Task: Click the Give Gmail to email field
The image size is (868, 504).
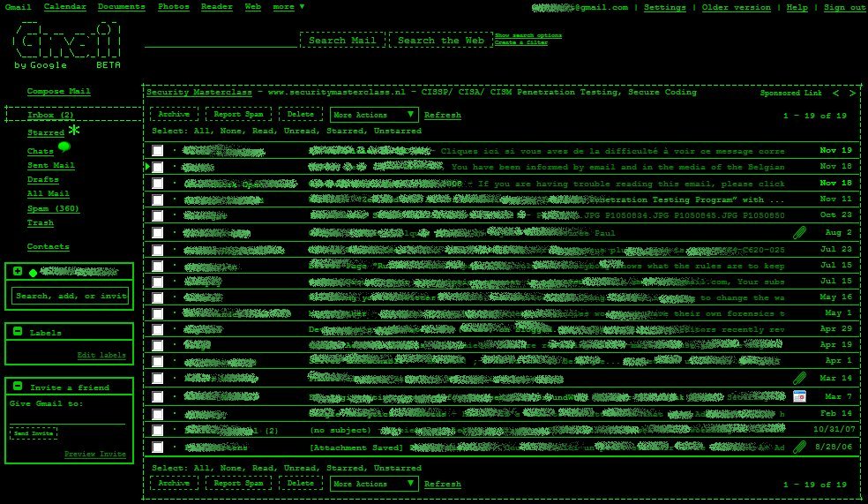Action: click(x=68, y=417)
